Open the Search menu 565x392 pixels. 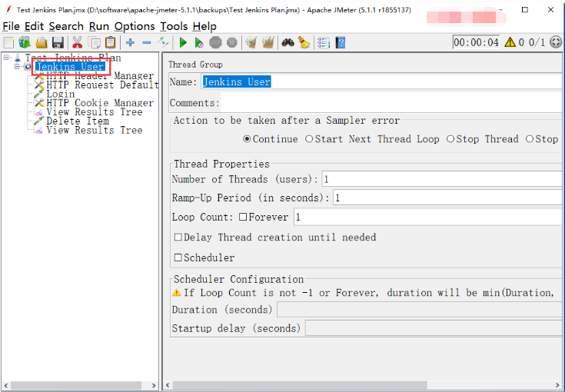click(66, 26)
